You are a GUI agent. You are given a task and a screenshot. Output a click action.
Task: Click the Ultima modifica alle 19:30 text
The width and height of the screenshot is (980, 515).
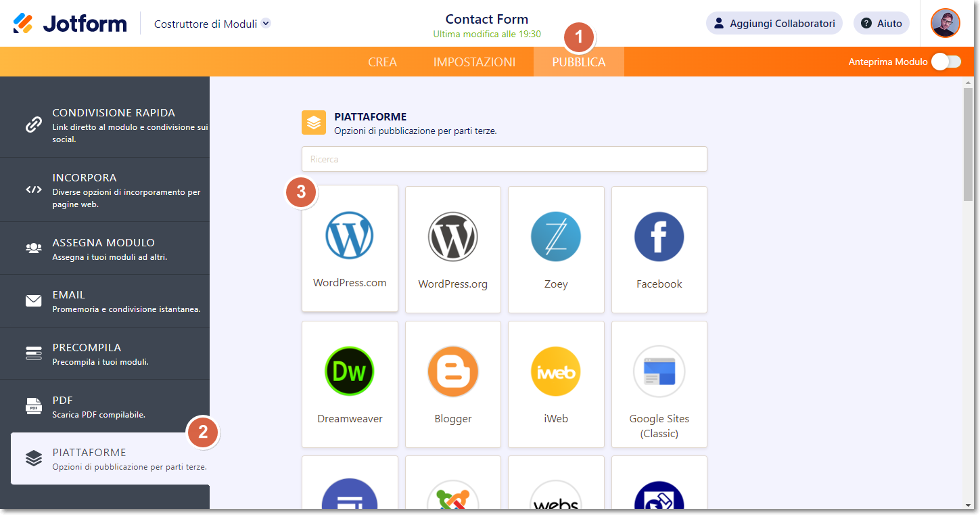(x=487, y=35)
